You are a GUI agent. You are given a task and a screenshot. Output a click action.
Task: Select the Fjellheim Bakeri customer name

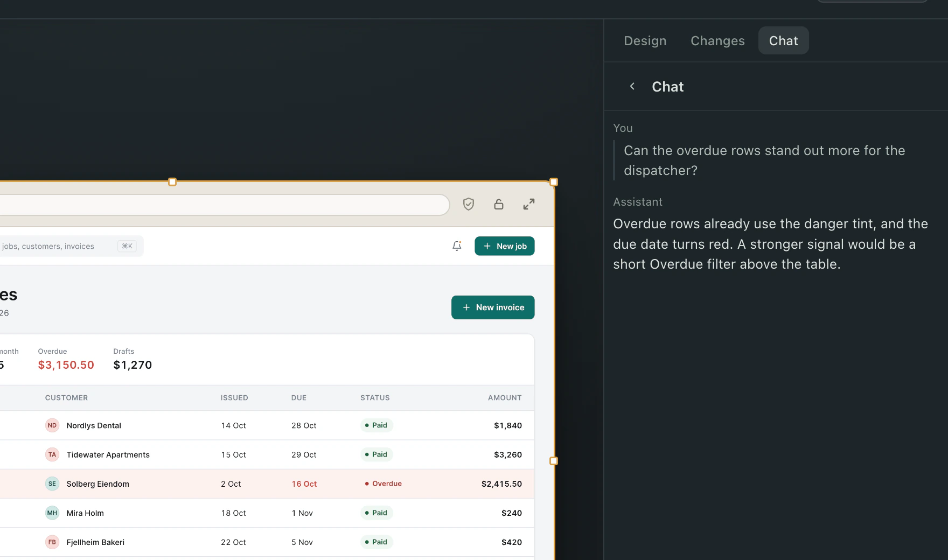pyautogui.click(x=95, y=542)
